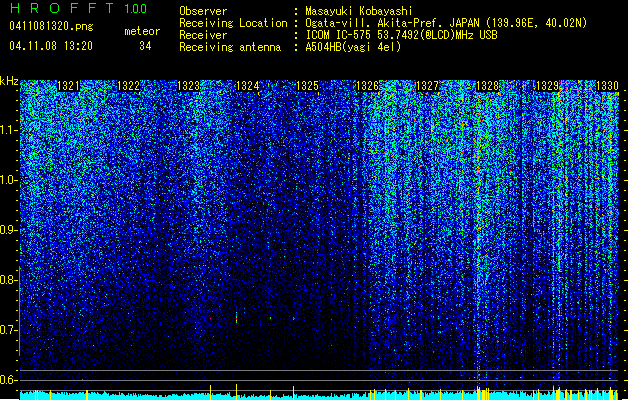Click the 1324 time marker

248,86
